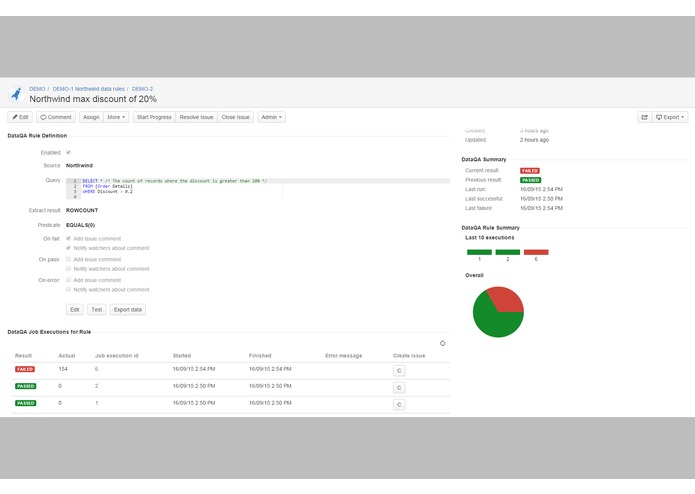The height and width of the screenshot is (494, 695).
Task: Click create issue button for execution 6
Action: click(399, 371)
